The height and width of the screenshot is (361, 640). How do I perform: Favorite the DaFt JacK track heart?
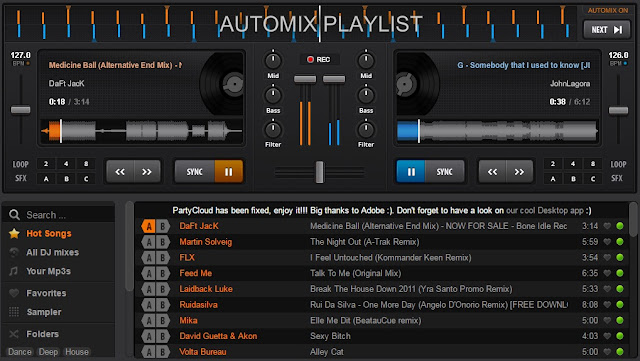coord(607,226)
